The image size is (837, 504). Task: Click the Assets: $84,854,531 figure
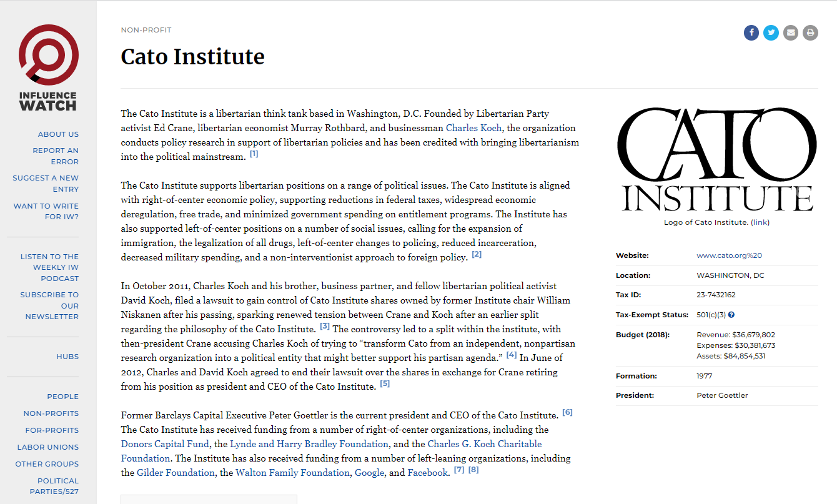point(731,356)
